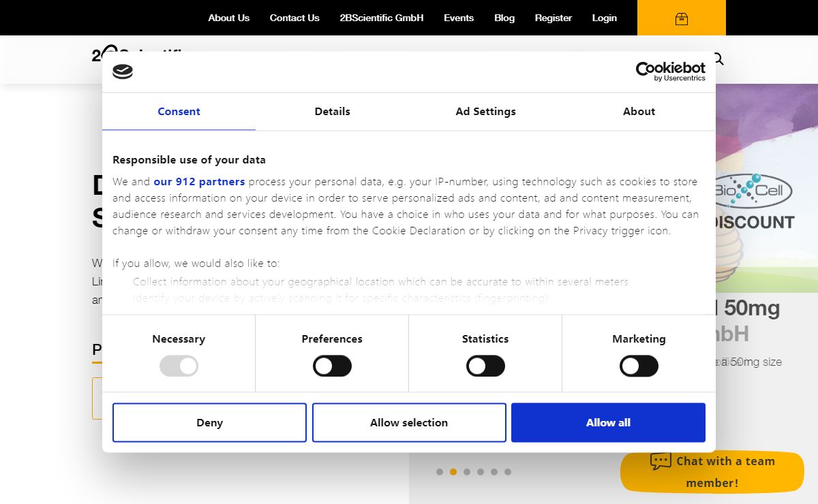Open the 'our 912 partners' link
This screenshot has height=504, width=818.
click(x=199, y=182)
